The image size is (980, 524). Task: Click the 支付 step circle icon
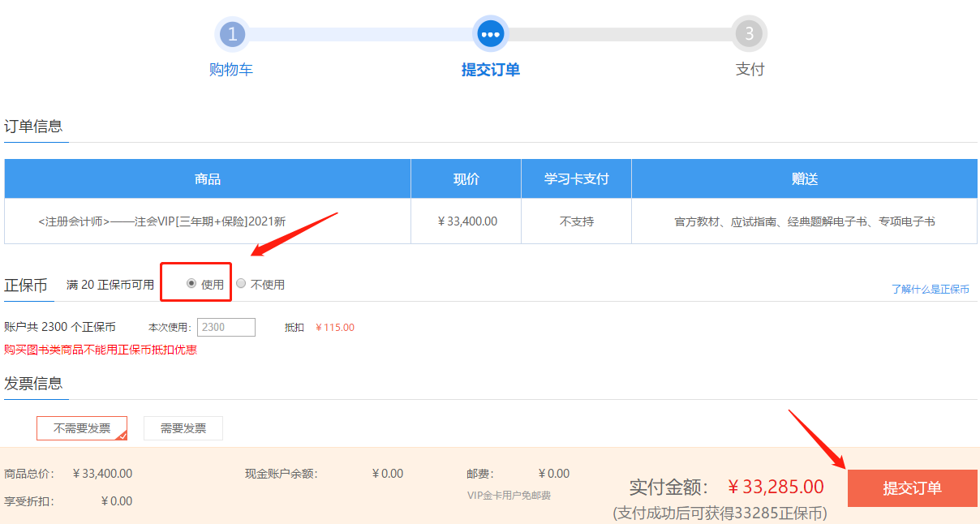pyautogui.click(x=749, y=34)
